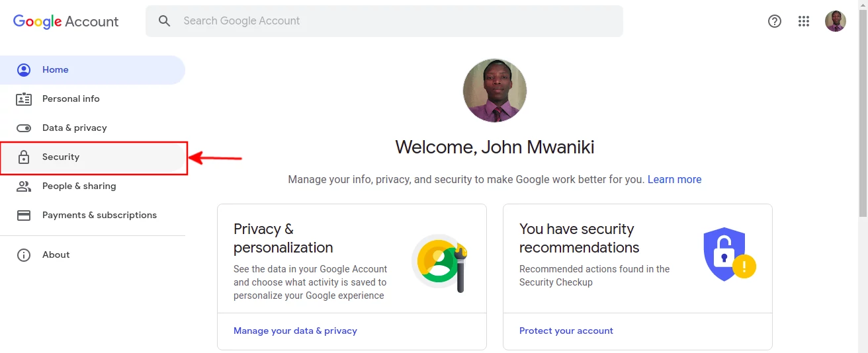
Task: Open Data & privacy section
Action: (93, 128)
